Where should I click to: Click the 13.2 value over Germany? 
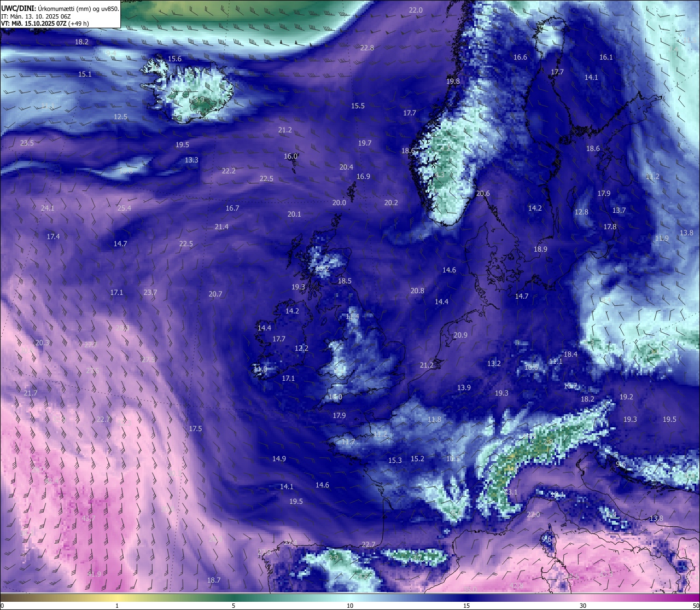[494, 363]
